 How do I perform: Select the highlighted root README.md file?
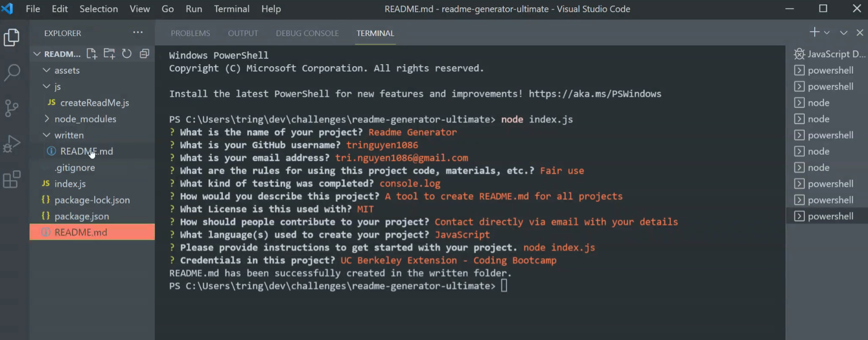point(92,232)
